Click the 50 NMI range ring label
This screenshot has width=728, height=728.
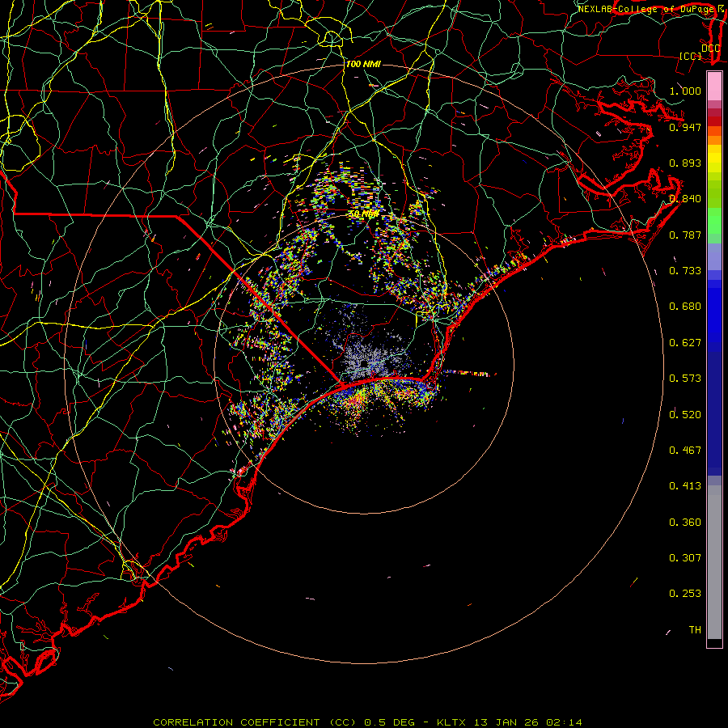pos(364,214)
